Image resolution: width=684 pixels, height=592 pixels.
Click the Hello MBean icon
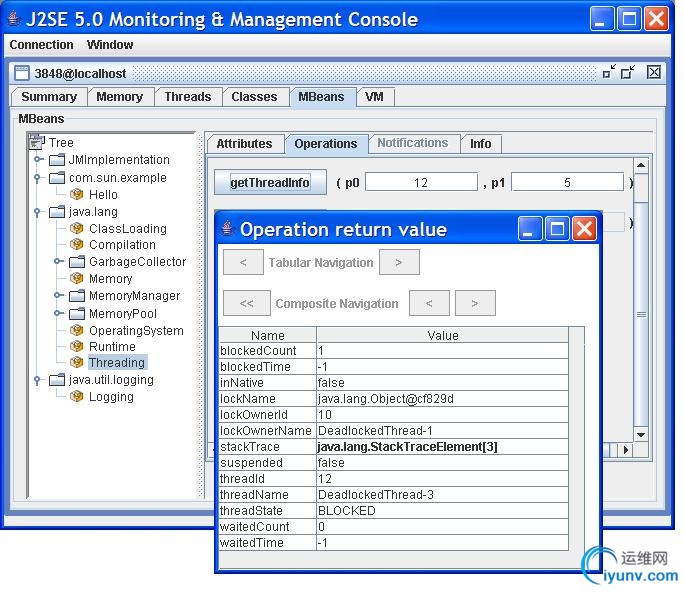(77, 194)
